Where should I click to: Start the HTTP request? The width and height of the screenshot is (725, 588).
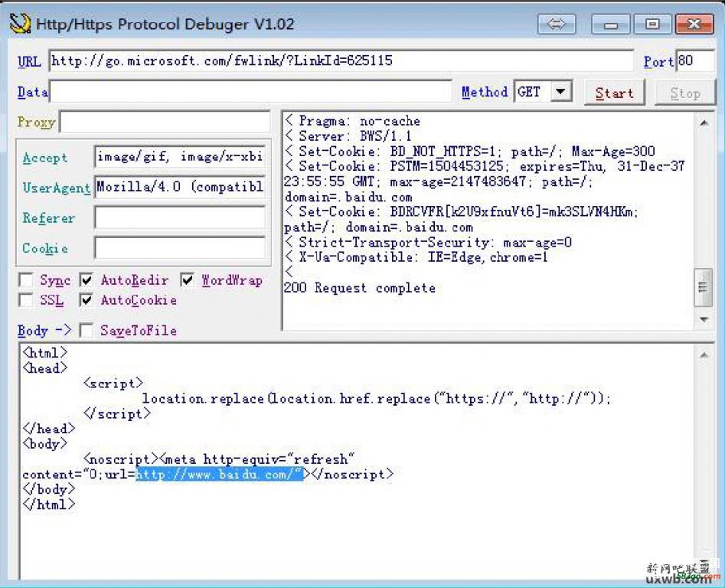point(614,93)
